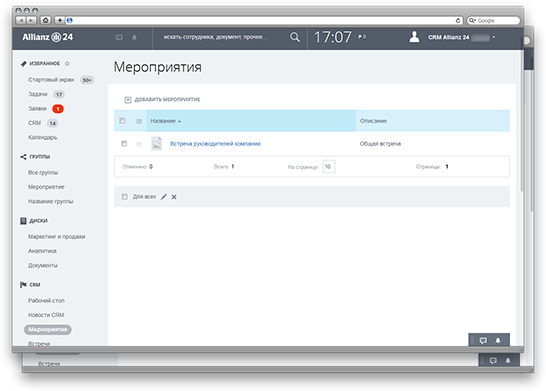Select Календарь in the sidebar menu
The image size is (546, 391).
(x=42, y=137)
